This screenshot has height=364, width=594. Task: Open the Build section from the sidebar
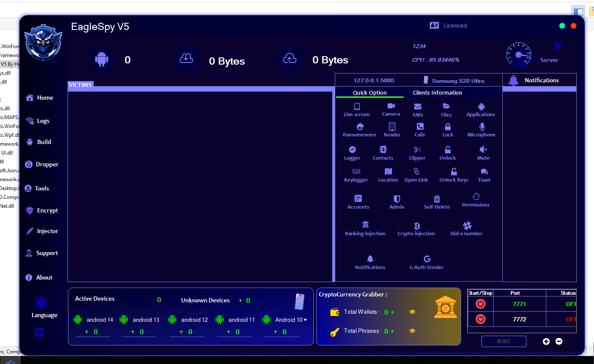43,141
